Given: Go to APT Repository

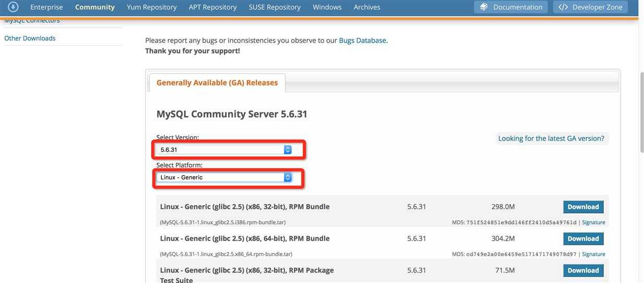Looking at the screenshot, I should (213, 7).
